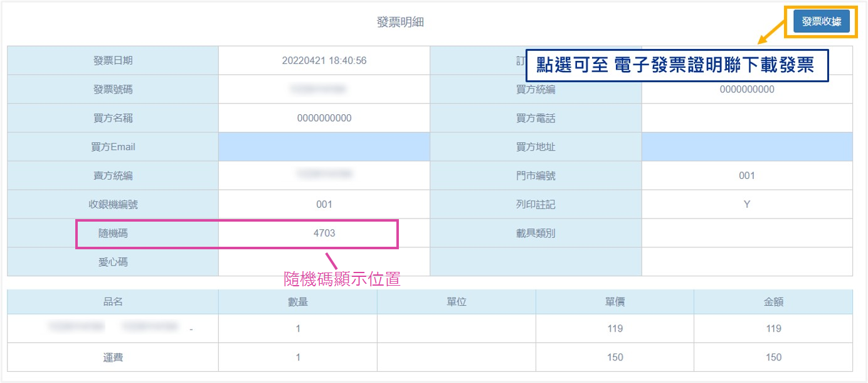Click the 單價 column header
868x383 pixels.
click(x=615, y=301)
